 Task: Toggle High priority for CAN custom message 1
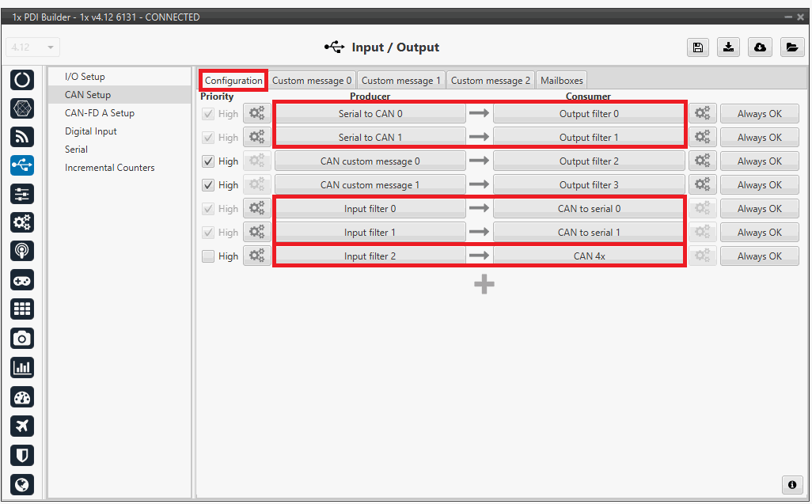click(208, 185)
